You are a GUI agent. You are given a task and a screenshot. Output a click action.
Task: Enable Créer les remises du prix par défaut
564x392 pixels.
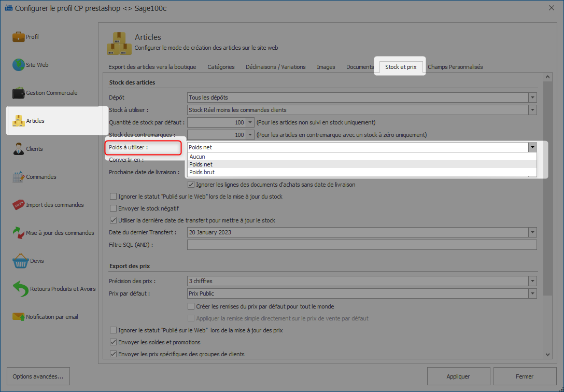[191, 306]
